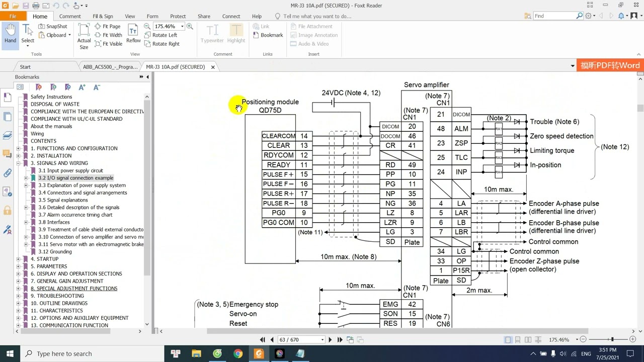The image size is (644, 362).
Task: Open the Comments panel icon
Action: (x=7, y=154)
